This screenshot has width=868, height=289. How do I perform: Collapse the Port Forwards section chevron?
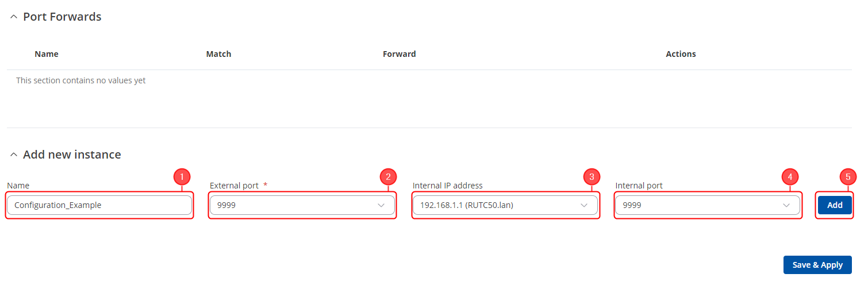pyautogui.click(x=14, y=17)
